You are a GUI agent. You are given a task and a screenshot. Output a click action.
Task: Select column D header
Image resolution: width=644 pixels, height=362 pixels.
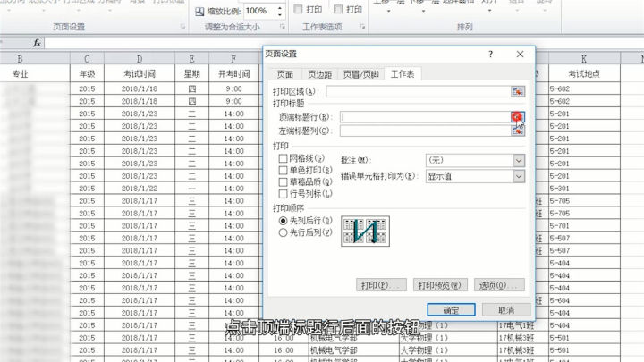(140, 59)
